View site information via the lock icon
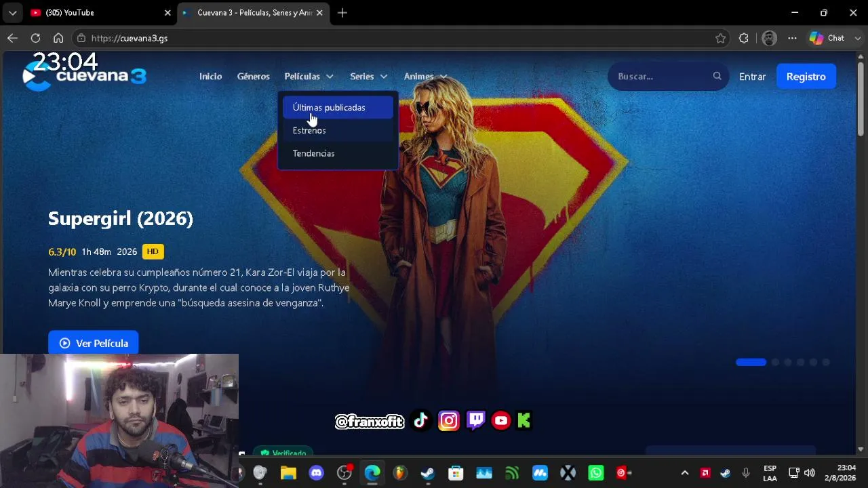868x488 pixels. coord(81,38)
